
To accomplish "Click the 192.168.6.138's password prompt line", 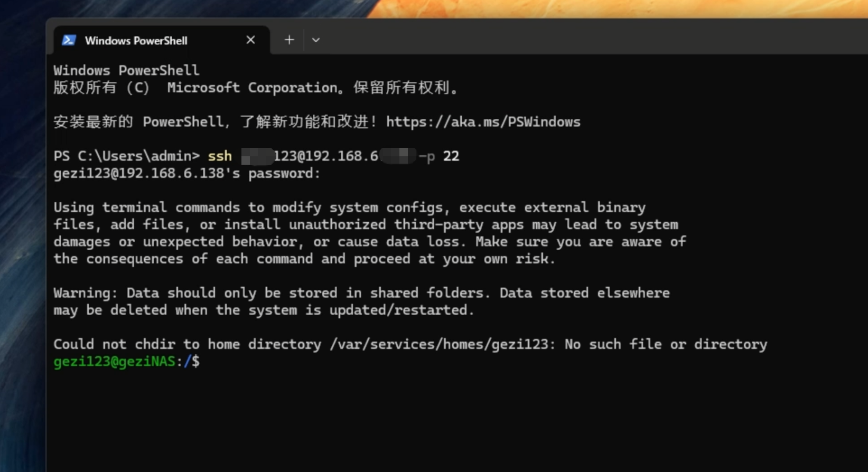I will tap(186, 174).
